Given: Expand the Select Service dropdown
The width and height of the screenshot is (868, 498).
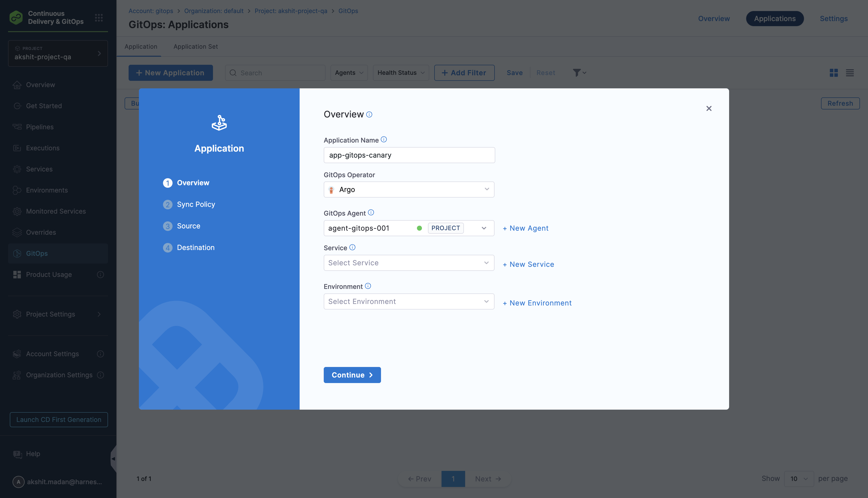Looking at the screenshot, I should pos(409,263).
